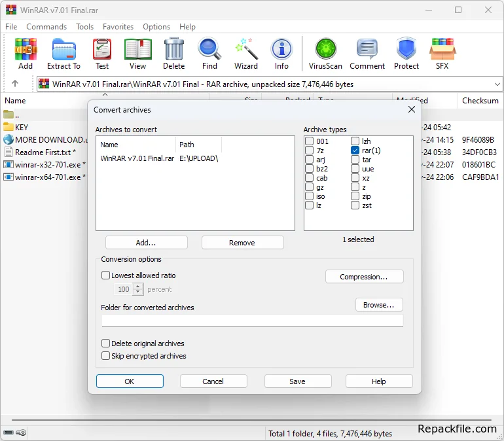Check the 7z archive type
Screen dimensions: 504x441
(x=309, y=150)
